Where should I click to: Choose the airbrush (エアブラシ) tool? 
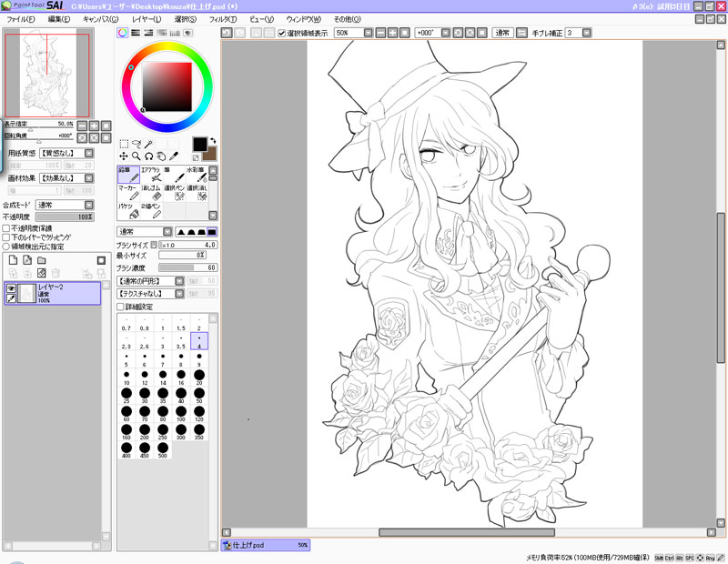click(151, 175)
